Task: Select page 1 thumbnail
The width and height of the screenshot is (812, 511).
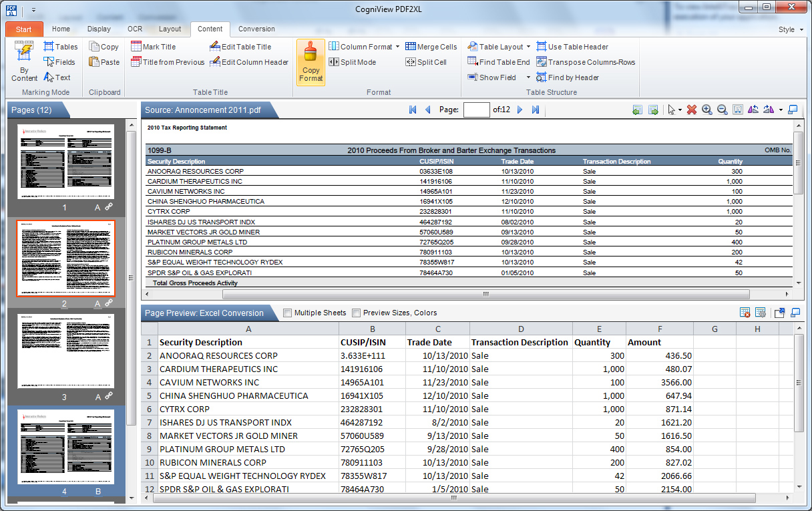Action: pyautogui.click(x=65, y=161)
